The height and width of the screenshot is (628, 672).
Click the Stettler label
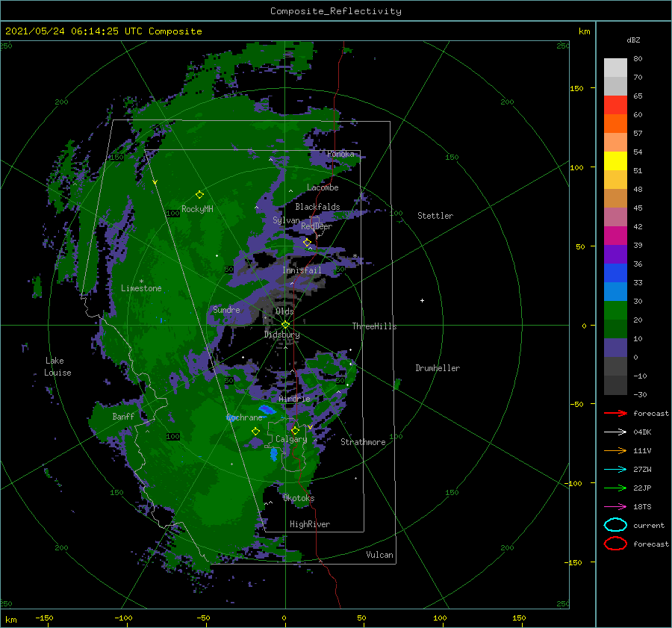pos(435,216)
